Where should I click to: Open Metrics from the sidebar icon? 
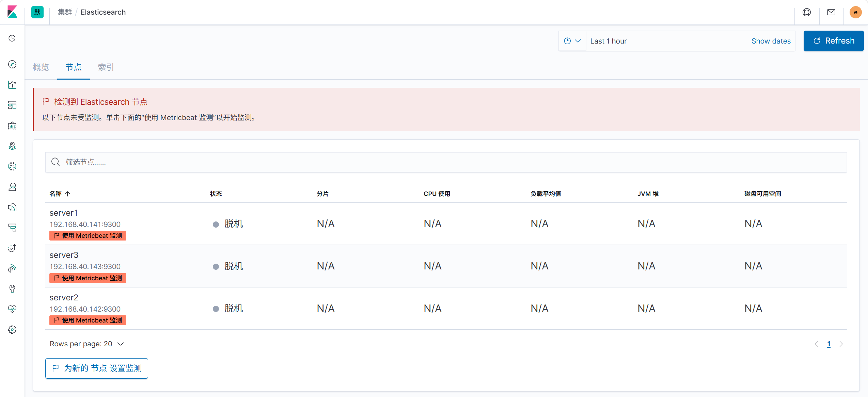tap(12, 187)
